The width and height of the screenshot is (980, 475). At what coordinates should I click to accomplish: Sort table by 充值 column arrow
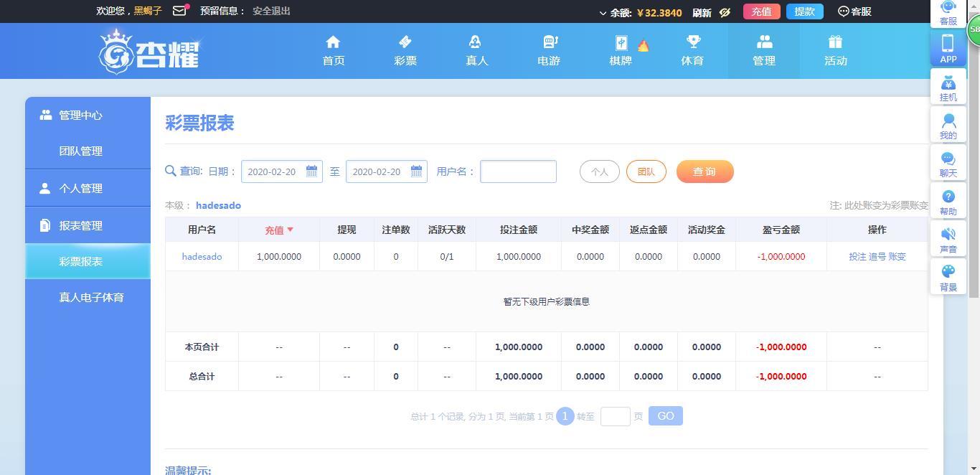tap(290, 230)
